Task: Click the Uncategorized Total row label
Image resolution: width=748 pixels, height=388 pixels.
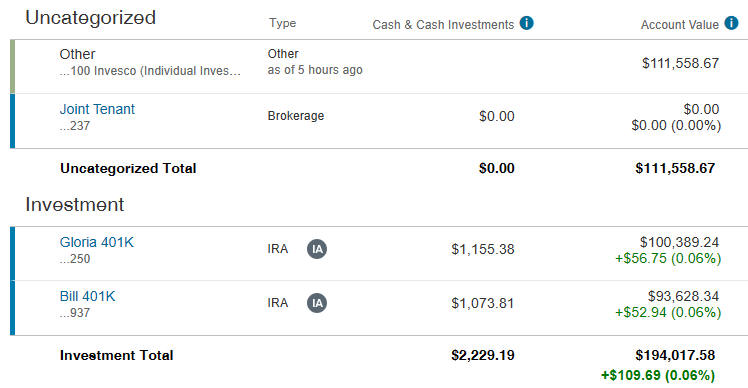Action: click(x=128, y=168)
